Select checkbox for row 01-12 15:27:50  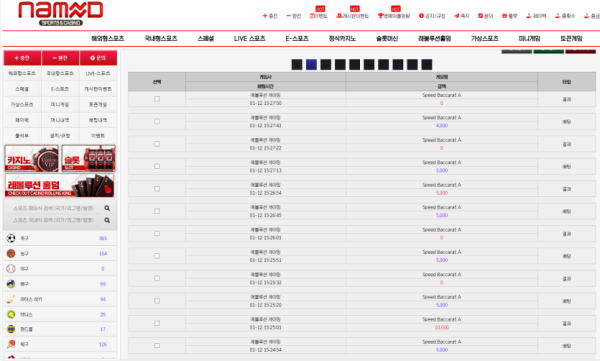(x=157, y=99)
